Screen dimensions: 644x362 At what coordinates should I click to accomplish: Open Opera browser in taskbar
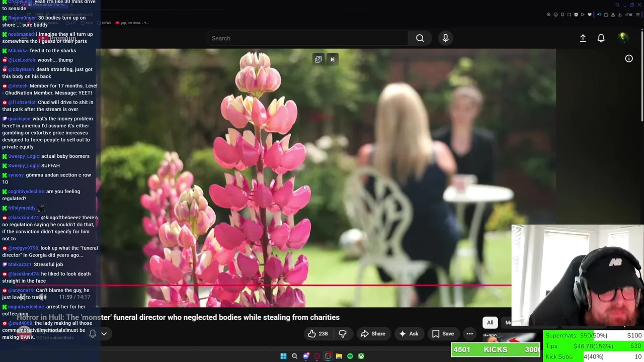pyautogui.click(x=316, y=356)
